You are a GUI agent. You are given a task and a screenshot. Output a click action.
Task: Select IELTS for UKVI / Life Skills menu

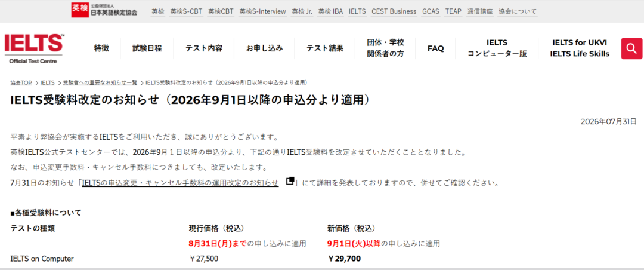pos(580,48)
